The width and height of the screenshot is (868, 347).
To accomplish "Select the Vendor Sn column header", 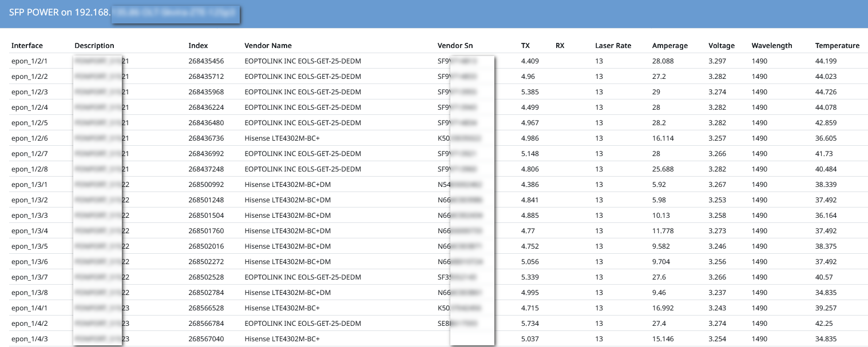I will (455, 46).
